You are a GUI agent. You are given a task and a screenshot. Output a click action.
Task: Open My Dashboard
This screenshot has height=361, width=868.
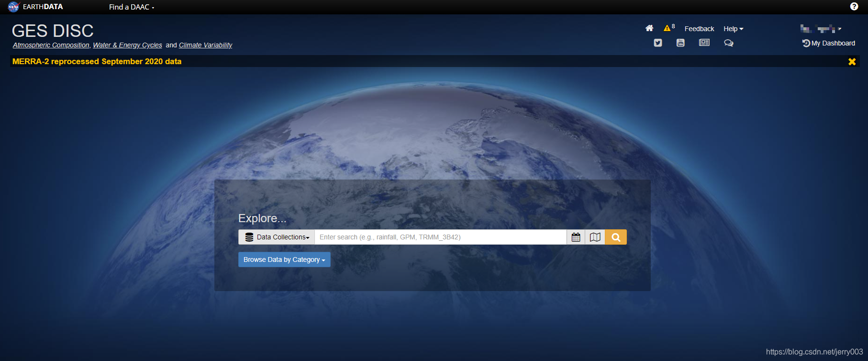[x=829, y=43]
